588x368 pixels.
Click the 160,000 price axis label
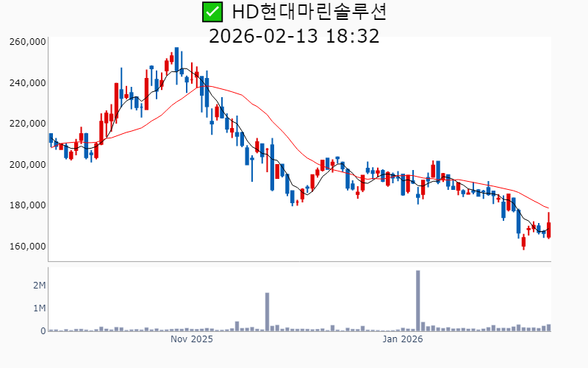(x=28, y=247)
